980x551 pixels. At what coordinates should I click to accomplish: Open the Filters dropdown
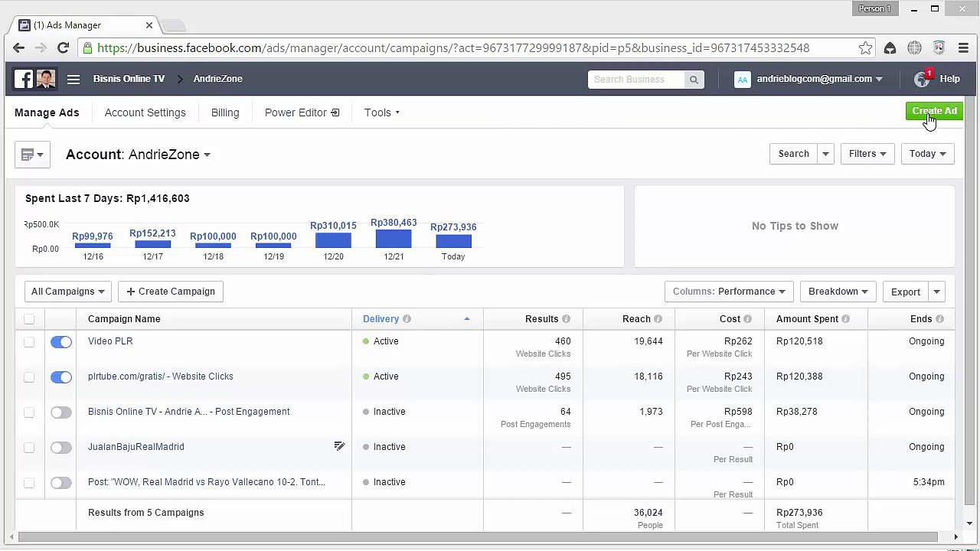[x=867, y=154]
